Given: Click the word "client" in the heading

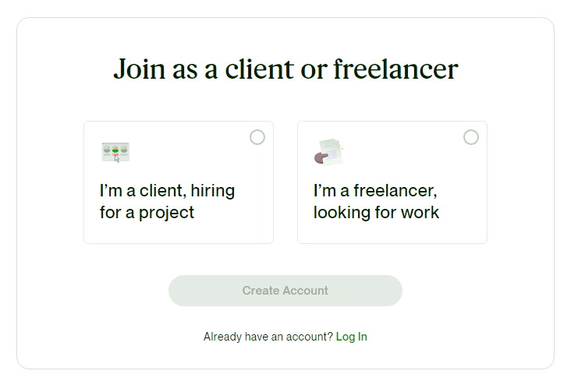Looking at the screenshot, I should [x=260, y=69].
